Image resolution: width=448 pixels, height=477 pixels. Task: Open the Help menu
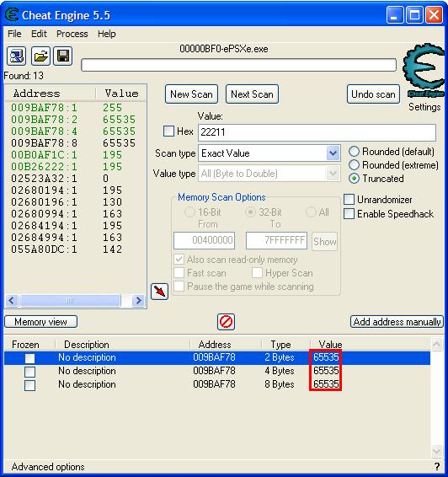coord(107,34)
